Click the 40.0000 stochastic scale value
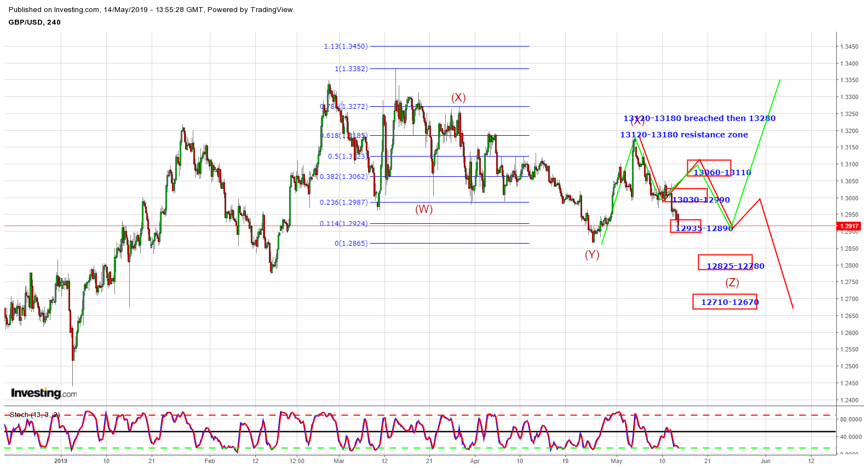The height and width of the screenshot is (468, 868). [851, 437]
